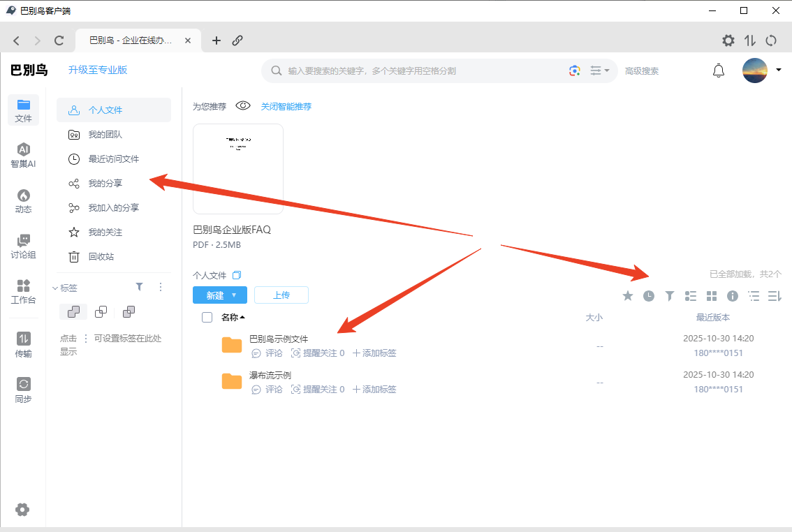Click the info icon in file toolbar
792x532 pixels.
[733, 296]
